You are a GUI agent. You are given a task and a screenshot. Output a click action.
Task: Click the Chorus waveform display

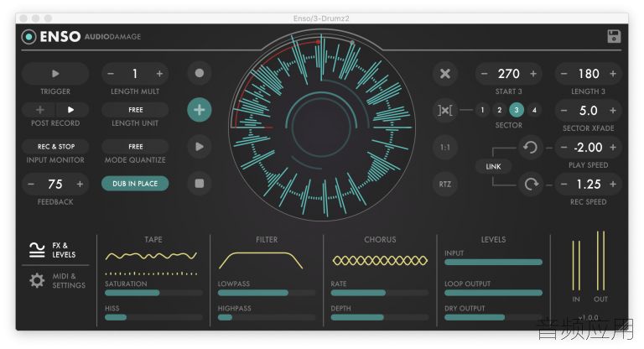pyautogui.click(x=380, y=260)
